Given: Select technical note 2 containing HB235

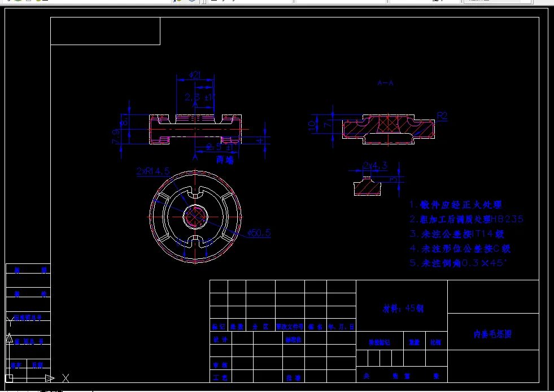Looking at the screenshot, I should (x=466, y=219).
